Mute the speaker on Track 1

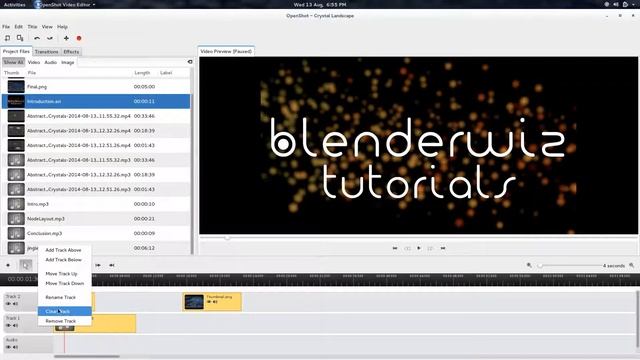point(16,325)
